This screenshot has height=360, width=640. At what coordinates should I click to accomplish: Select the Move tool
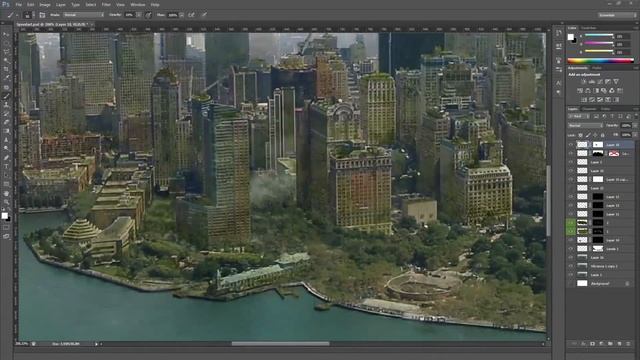coord(7,34)
